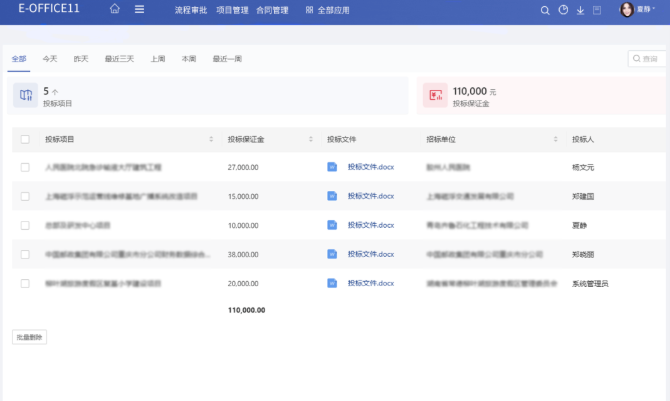The image size is (670, 401).
Task: Toggle the hamburger menu icon
Action: coord(139,9)
